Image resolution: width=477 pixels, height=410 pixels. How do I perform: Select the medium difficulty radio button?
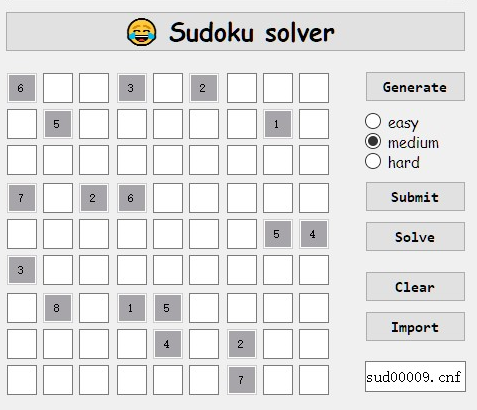pos(373,141)
